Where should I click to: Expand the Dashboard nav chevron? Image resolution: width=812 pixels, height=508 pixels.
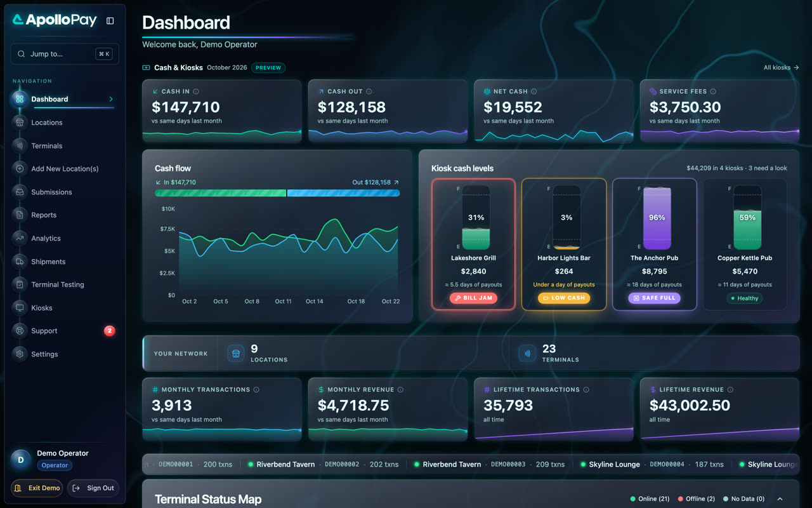click(x=111, y=99)
